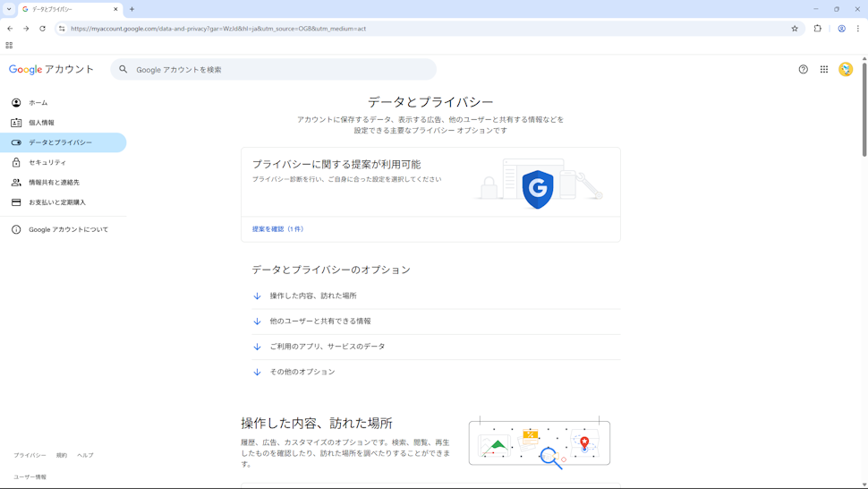Click down arrow beside 操作した内容、訪れた場所

257,296
